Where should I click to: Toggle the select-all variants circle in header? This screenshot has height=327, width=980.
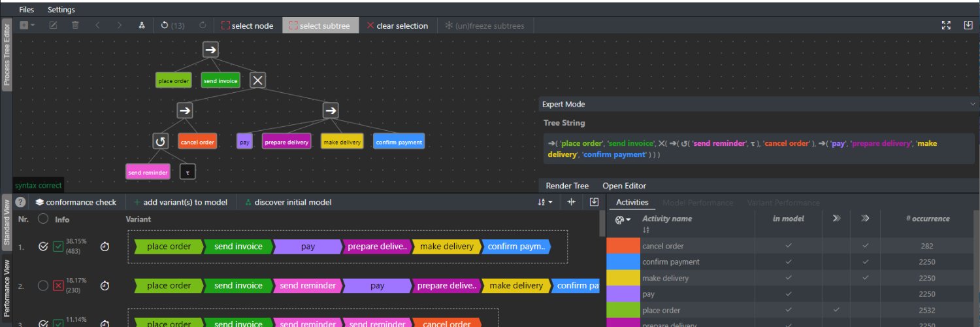(43, 219)
